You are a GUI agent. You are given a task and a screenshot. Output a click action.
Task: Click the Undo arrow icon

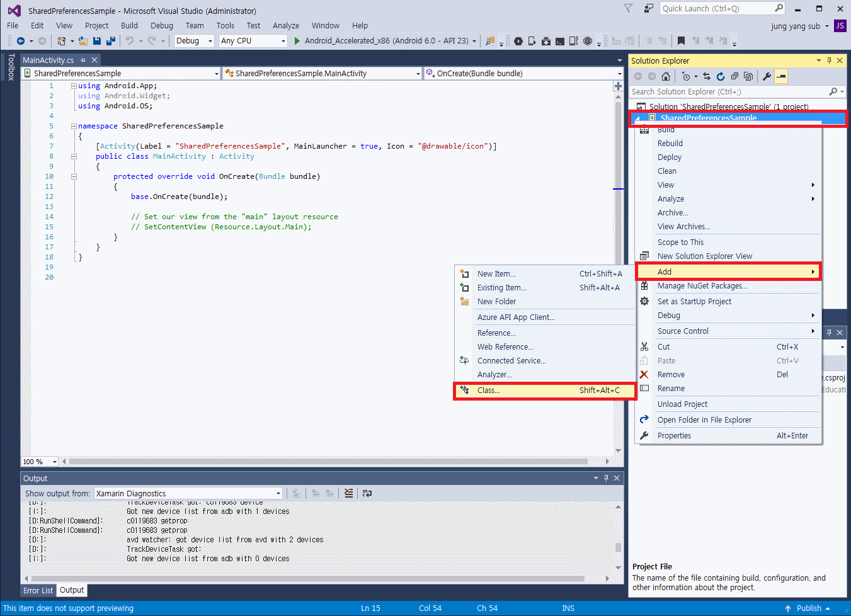[130, 41]
